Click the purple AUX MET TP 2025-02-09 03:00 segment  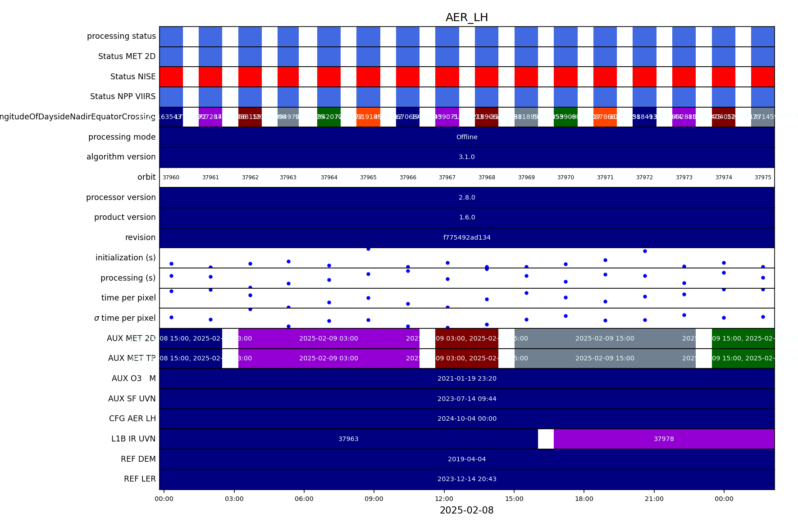tap(329, 359)
